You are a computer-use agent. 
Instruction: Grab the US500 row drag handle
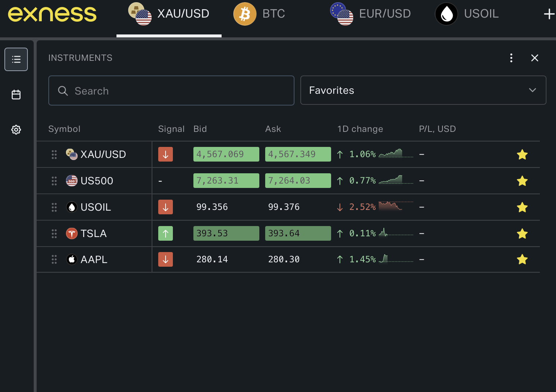(54, 181)
